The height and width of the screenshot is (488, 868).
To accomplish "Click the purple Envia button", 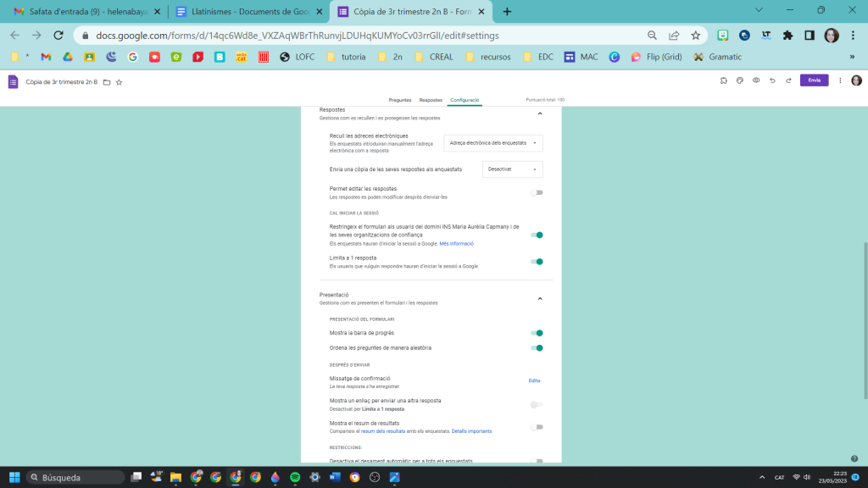I will tap(814, 80).
